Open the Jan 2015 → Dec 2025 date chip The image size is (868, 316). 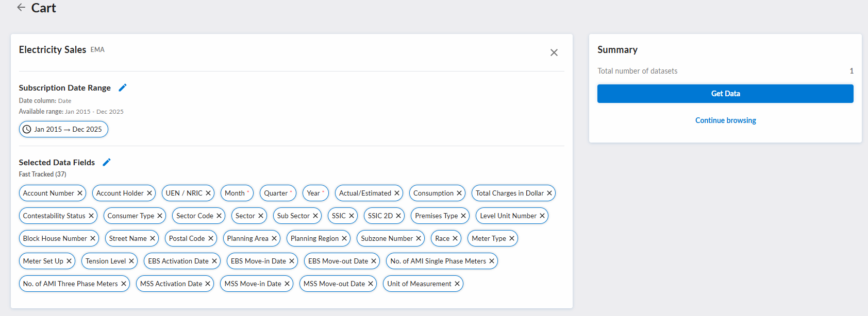tap(63, 129)
